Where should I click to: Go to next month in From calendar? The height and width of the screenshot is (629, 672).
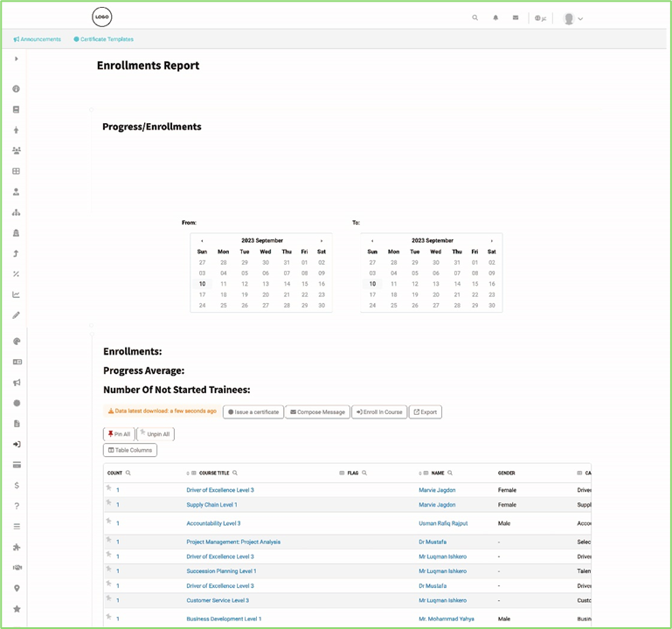(322, 240)
